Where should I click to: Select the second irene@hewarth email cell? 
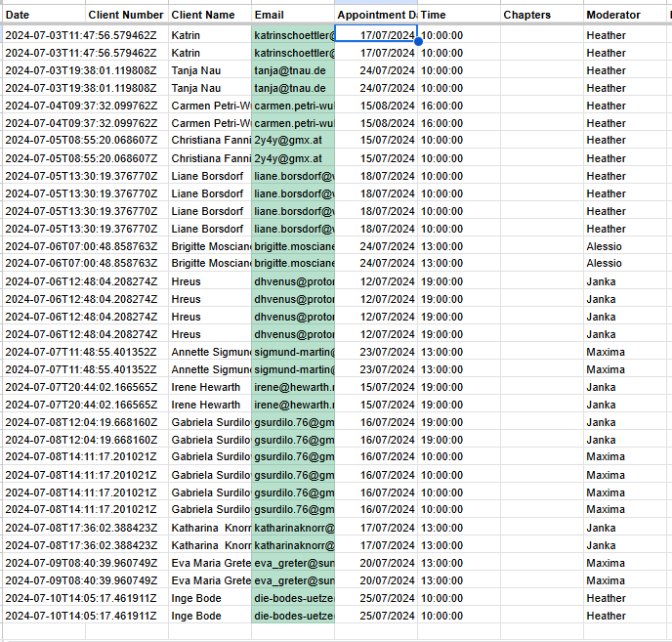[293, 405]
